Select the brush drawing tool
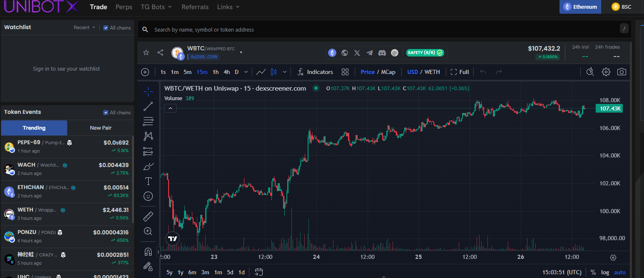 [x=148, y=166]
